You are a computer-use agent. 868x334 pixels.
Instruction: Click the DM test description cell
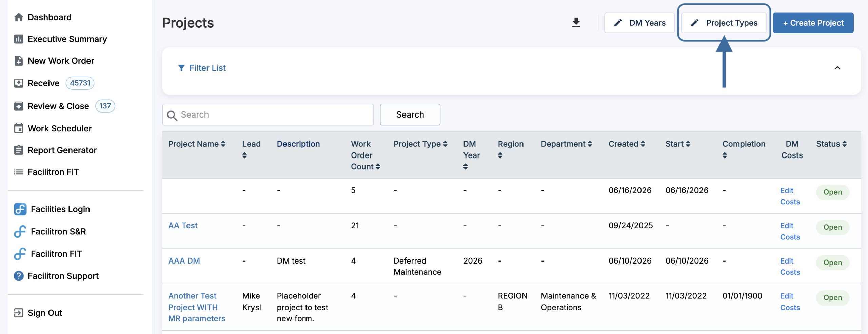point(291,261)
